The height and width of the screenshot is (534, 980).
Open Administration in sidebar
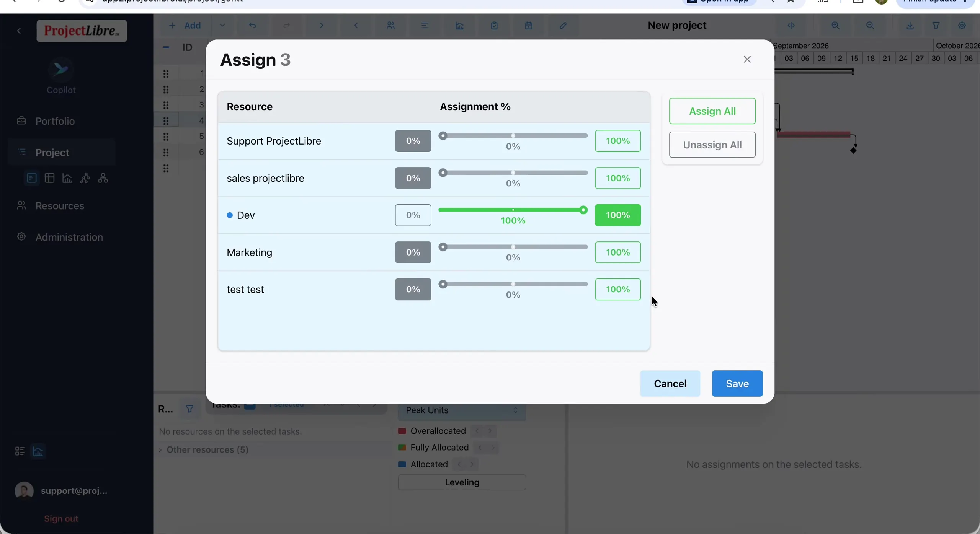tap(69, 237)
